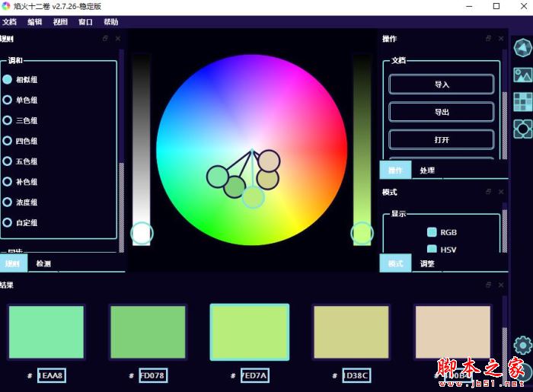Viewport: 533px width, 392px height.
Task: Click the hex field ending D078
Action: tap(153, 375)
